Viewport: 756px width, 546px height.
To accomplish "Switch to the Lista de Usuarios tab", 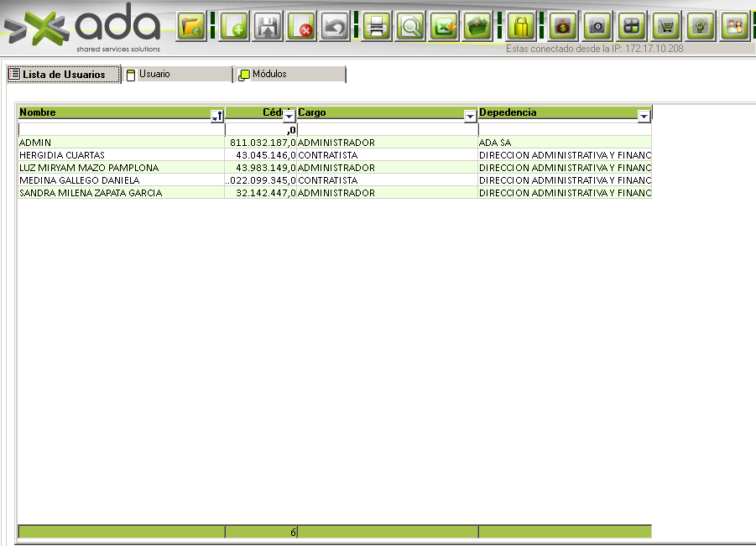I will pyautogui.click(x=63, y=74).
